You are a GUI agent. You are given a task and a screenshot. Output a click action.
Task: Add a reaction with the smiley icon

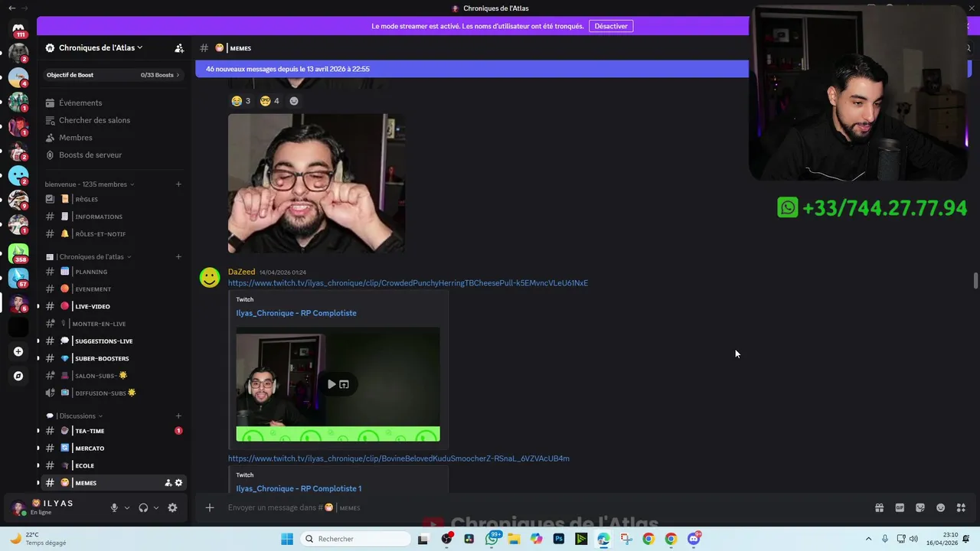pyautogui.click(x=294, y=101)
